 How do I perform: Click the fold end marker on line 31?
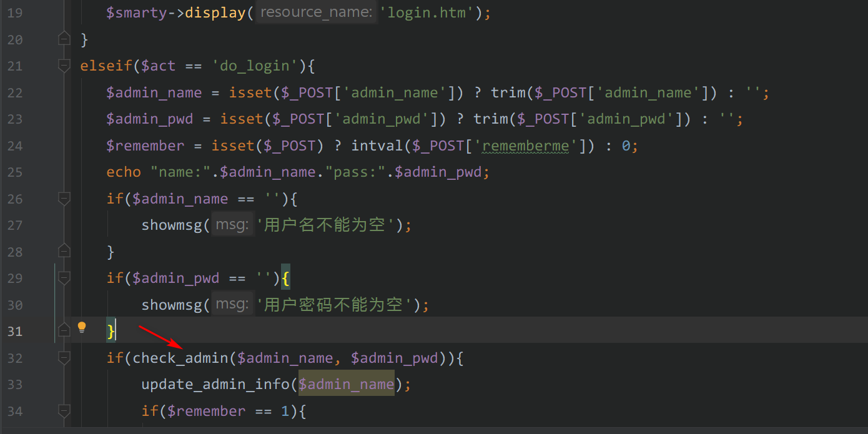click(64, 331)
